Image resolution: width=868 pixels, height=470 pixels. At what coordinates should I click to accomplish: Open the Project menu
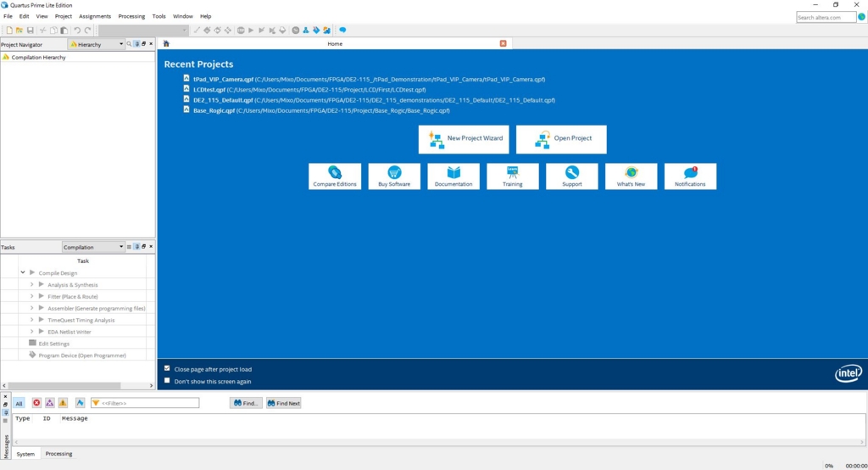[x=63, y=16]
